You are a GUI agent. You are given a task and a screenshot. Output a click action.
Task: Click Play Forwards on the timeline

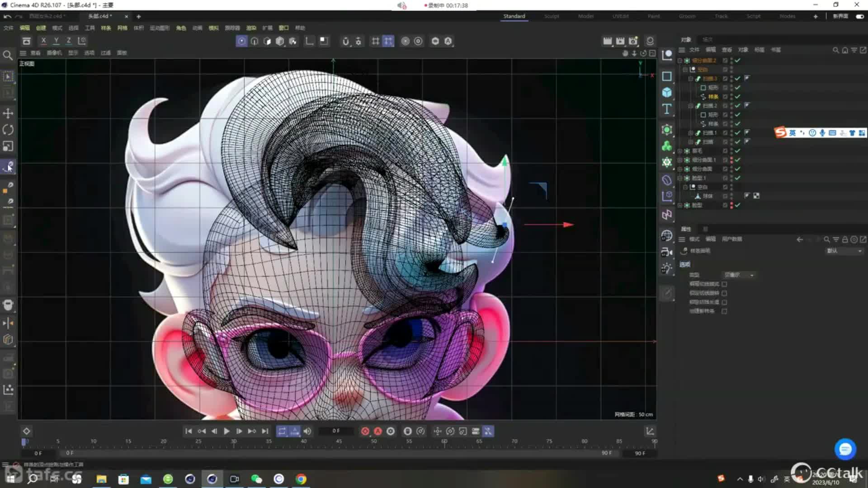click(x=226, y=431)
